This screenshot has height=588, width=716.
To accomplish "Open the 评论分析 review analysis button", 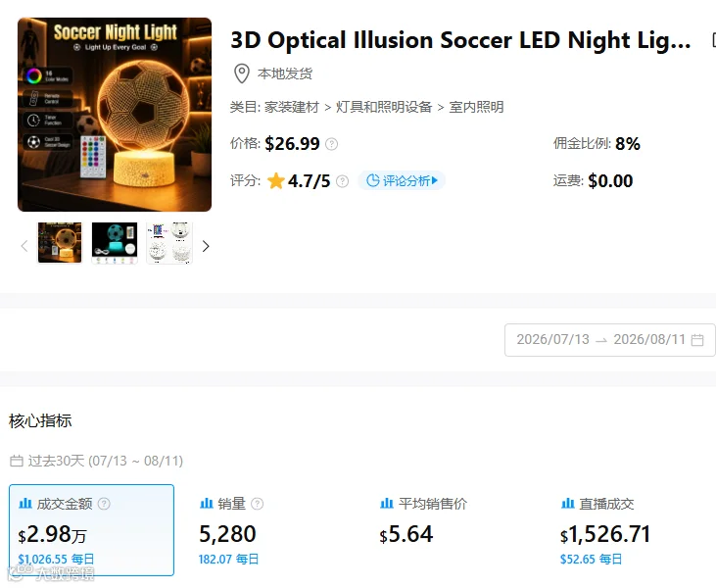I will 402,181.
